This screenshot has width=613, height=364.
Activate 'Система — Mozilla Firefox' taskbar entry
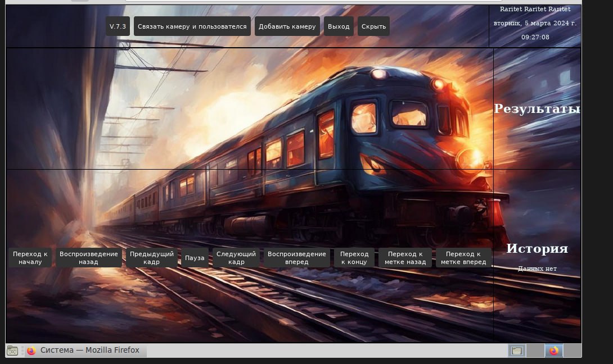click(x=85, y=351)
